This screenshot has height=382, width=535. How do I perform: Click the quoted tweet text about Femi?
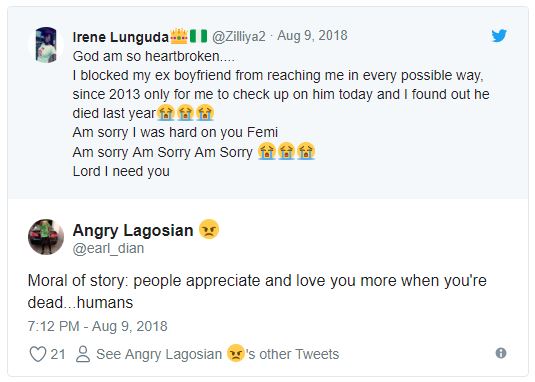pos(281,114)
